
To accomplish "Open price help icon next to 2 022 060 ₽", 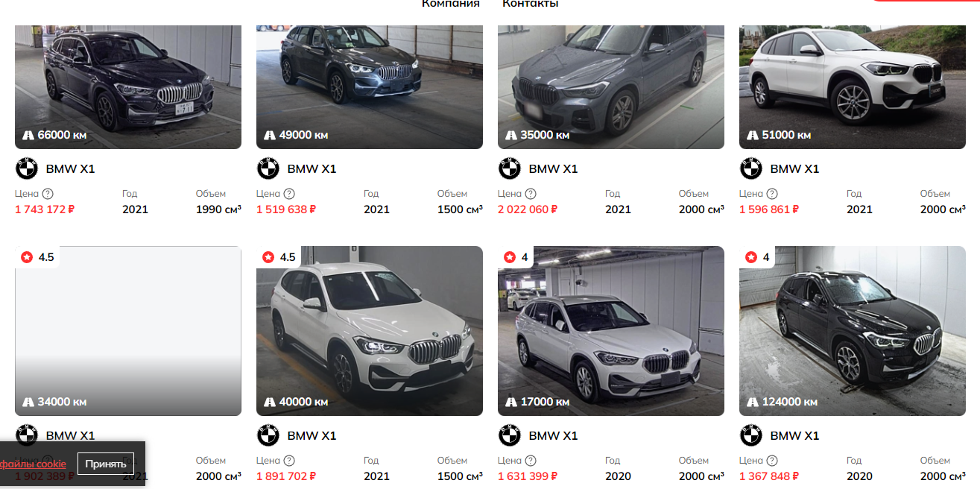I will tap(531, 194).
